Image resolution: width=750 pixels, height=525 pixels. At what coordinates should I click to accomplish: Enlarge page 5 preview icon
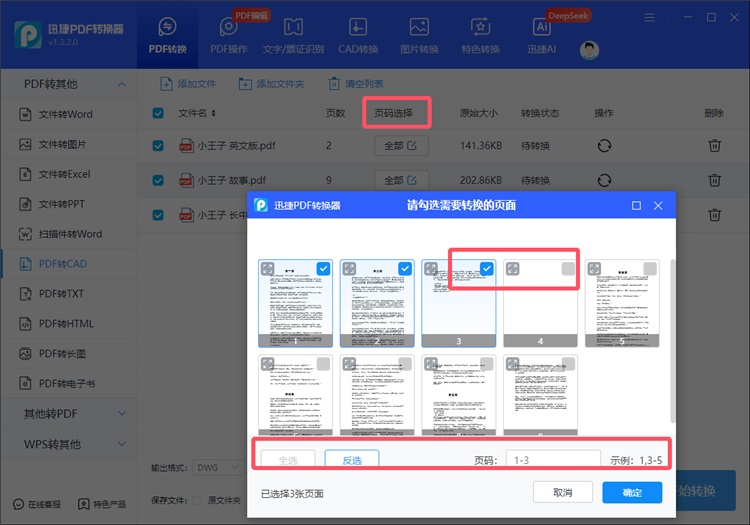click(594, 269)
